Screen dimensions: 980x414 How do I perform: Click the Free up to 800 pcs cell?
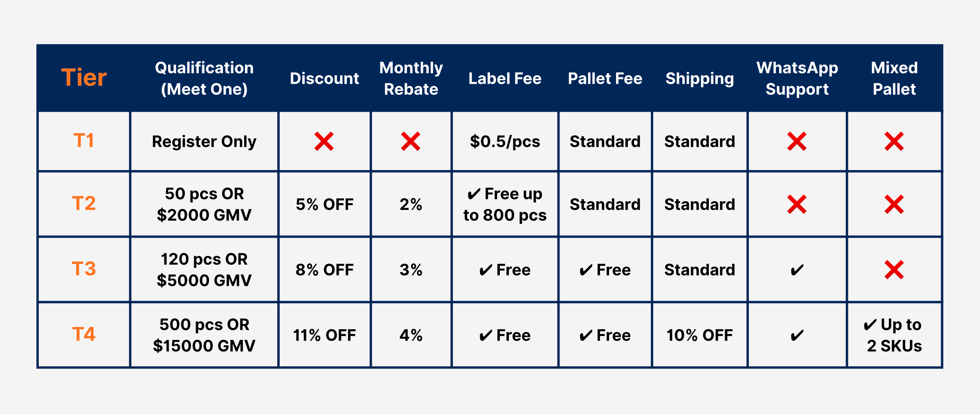click(x=505, y=205)
